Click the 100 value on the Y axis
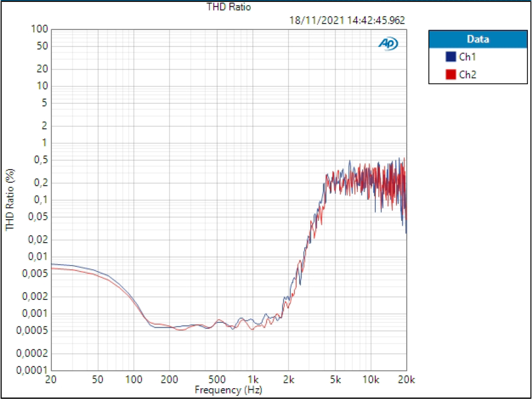This screenshot has width=532, height=400. tap(40, 29)
